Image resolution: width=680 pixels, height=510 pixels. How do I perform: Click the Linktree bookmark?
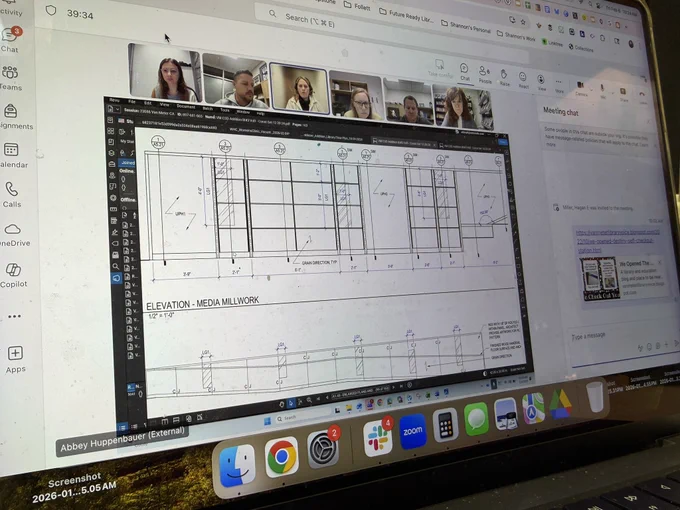click(552, 43)
